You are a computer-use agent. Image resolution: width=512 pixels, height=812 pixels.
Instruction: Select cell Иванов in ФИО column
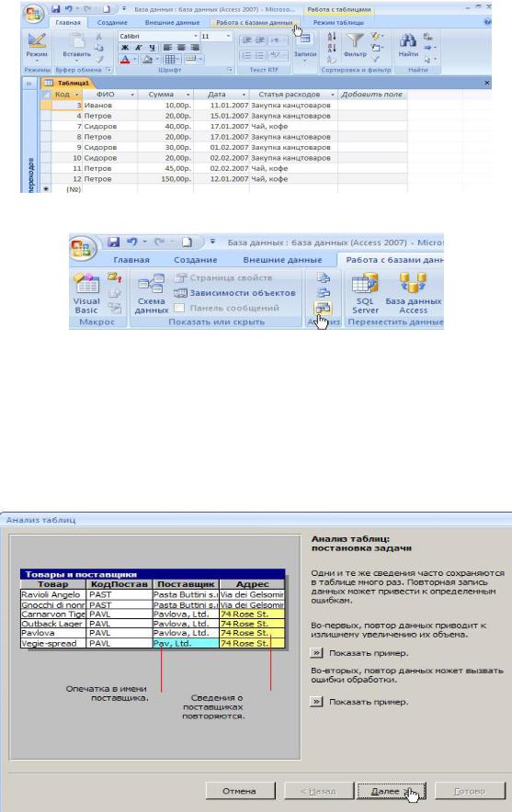[110, 105]
